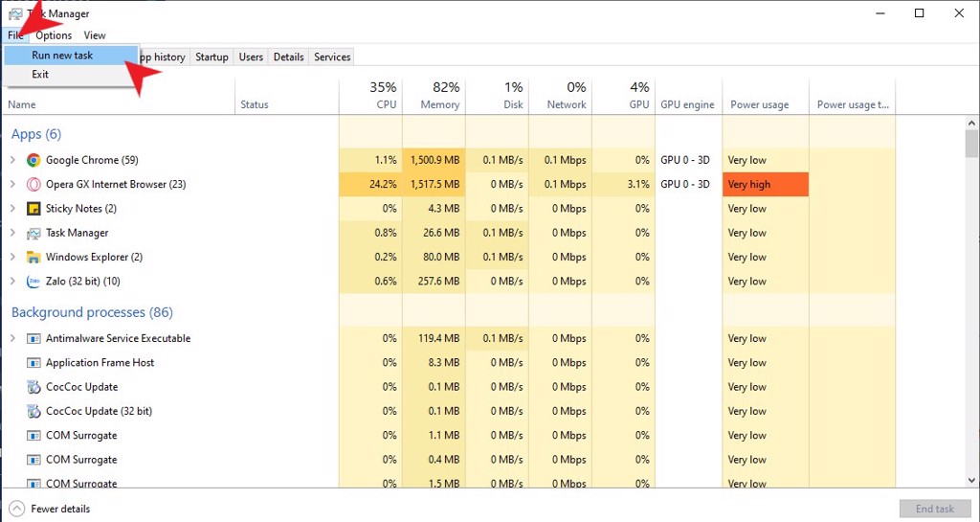Click the Antimalware Service Executable icon

(33, 339)
